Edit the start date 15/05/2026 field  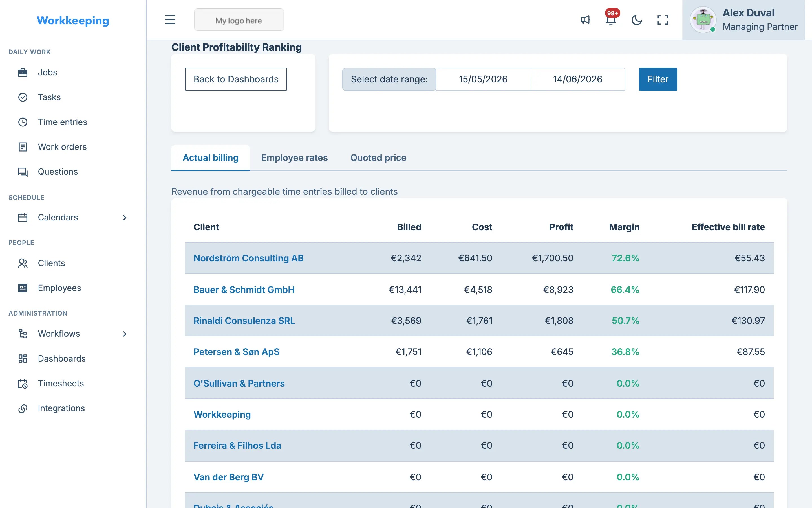[x=483, y=79]
